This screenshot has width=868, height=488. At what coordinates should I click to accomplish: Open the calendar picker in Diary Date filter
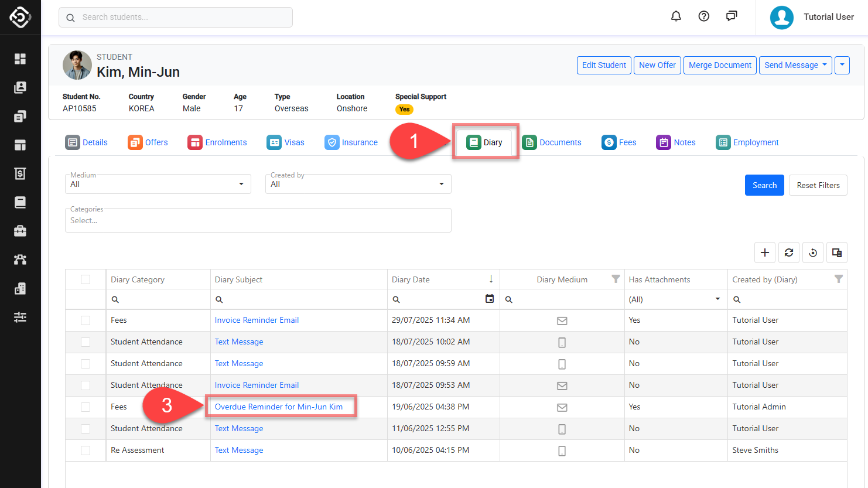[x=490, y=299]
